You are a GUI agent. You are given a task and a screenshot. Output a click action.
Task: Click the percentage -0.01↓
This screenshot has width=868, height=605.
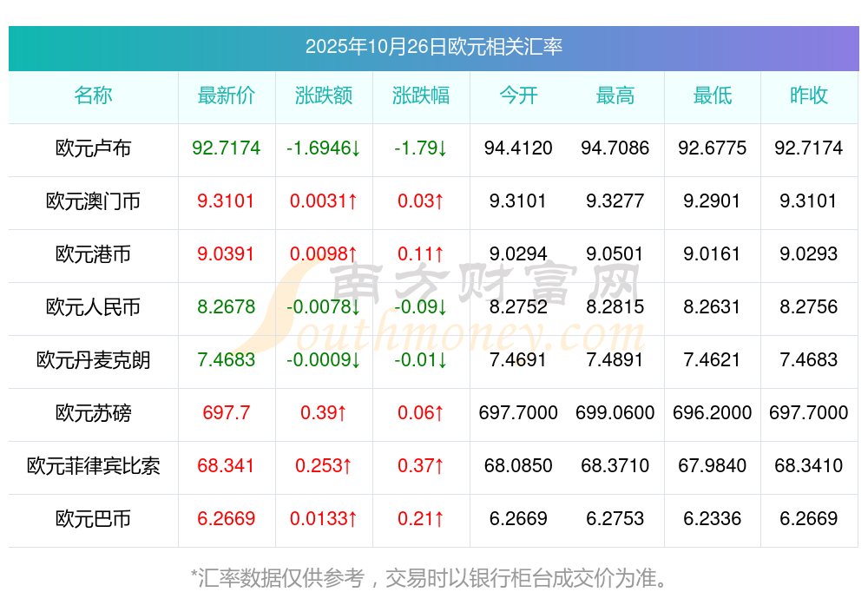421,360
